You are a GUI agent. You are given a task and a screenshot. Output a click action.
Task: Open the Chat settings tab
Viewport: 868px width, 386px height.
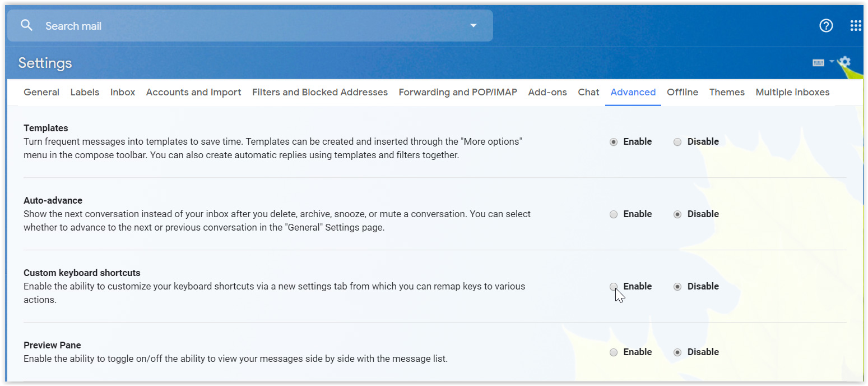[588, 92]
